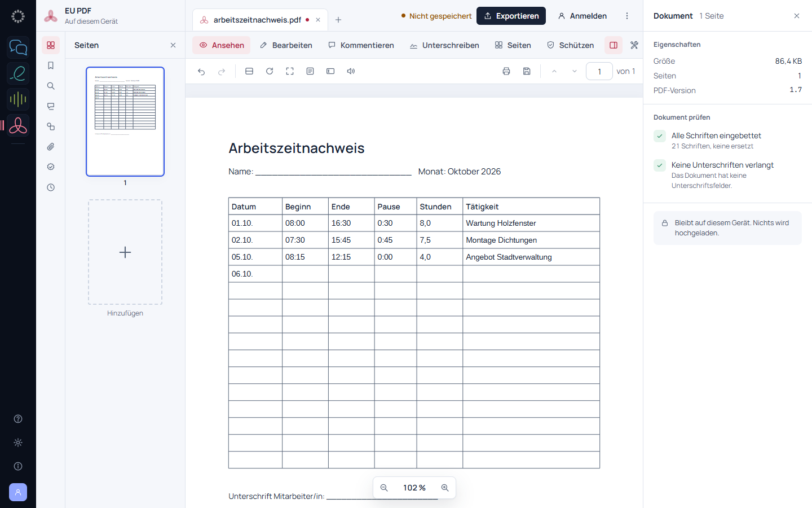Click the Monat: Oktober 2026 text
Viewport: 812px width, 508px height.
460,172
